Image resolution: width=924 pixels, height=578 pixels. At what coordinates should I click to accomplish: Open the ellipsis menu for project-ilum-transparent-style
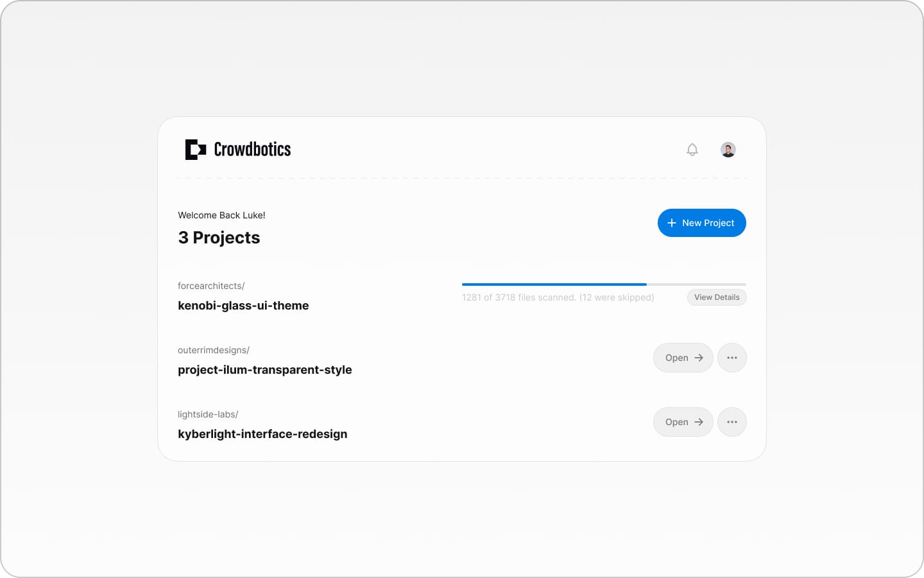(732, 358)
